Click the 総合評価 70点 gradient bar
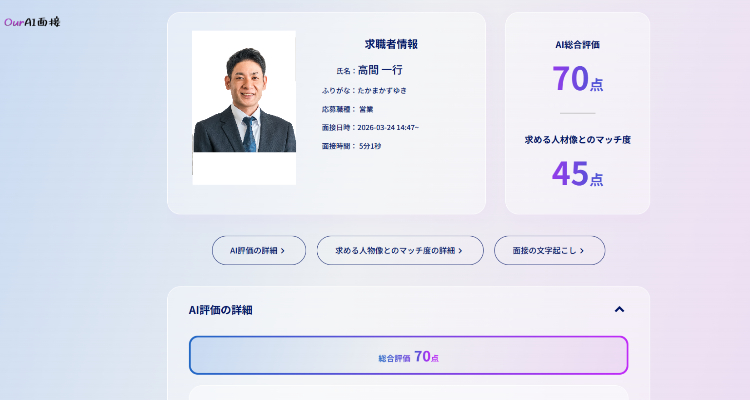The image size is (750, 400). (408, 356)
